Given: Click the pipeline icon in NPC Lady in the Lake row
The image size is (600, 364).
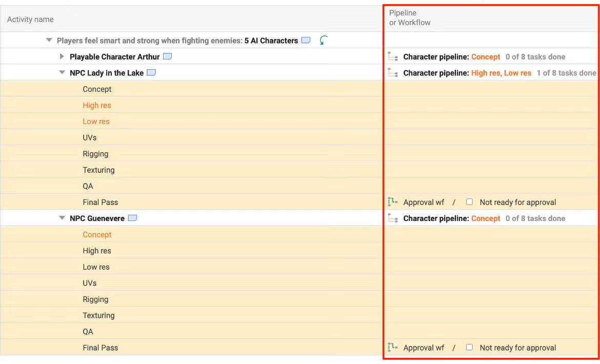Looking at the screenshot, I should pos(393,73).
